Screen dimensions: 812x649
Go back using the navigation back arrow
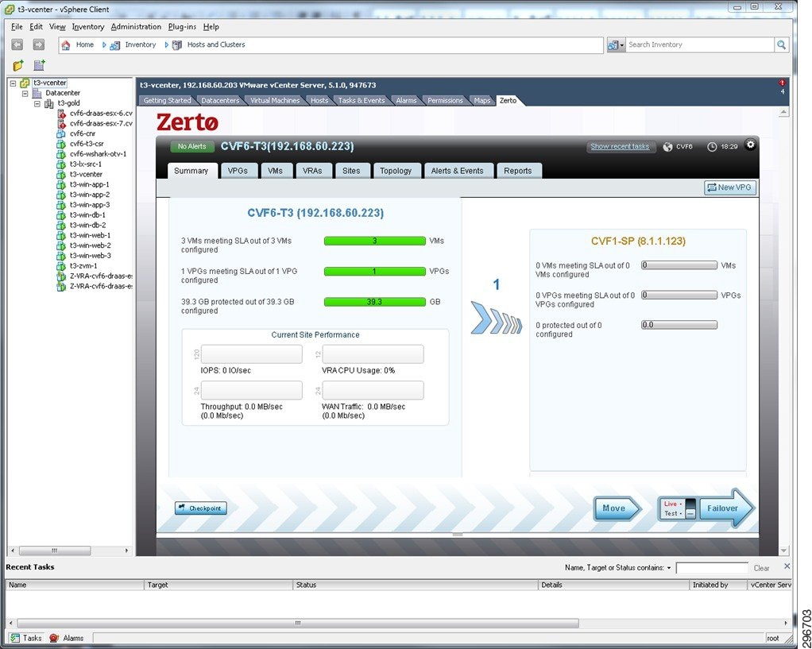tap(17, 44)
